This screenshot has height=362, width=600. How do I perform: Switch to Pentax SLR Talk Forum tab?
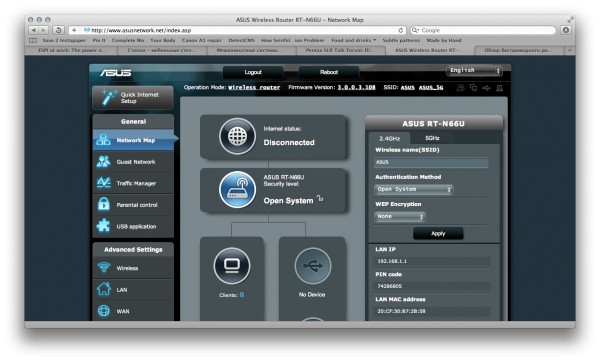[340, 50]
